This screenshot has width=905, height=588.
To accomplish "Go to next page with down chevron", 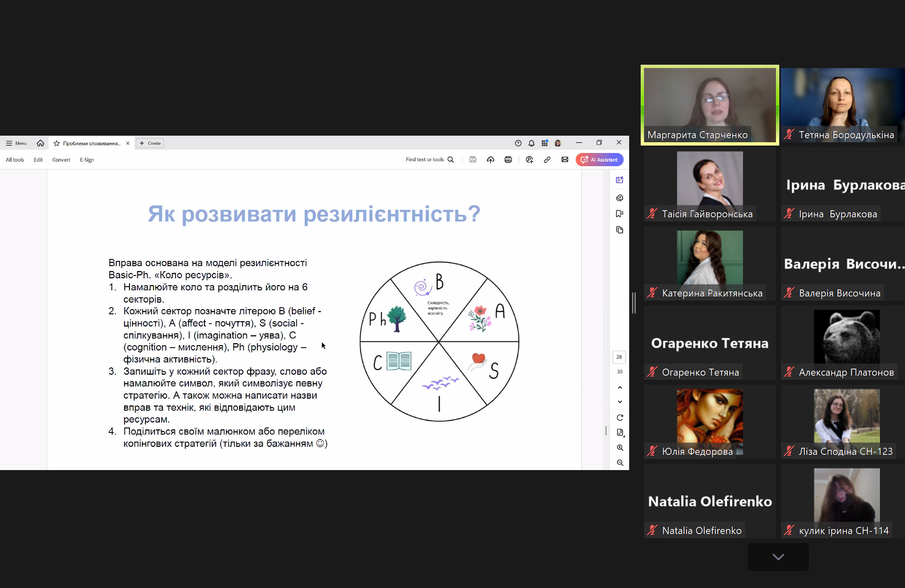I will pyautogui.click(x=620, y=402).
